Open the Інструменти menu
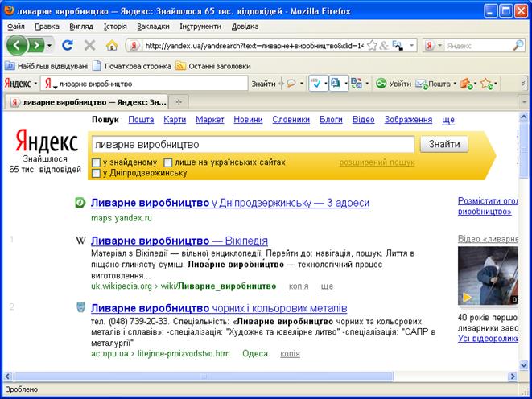532x399 pixels. point(200,27)
